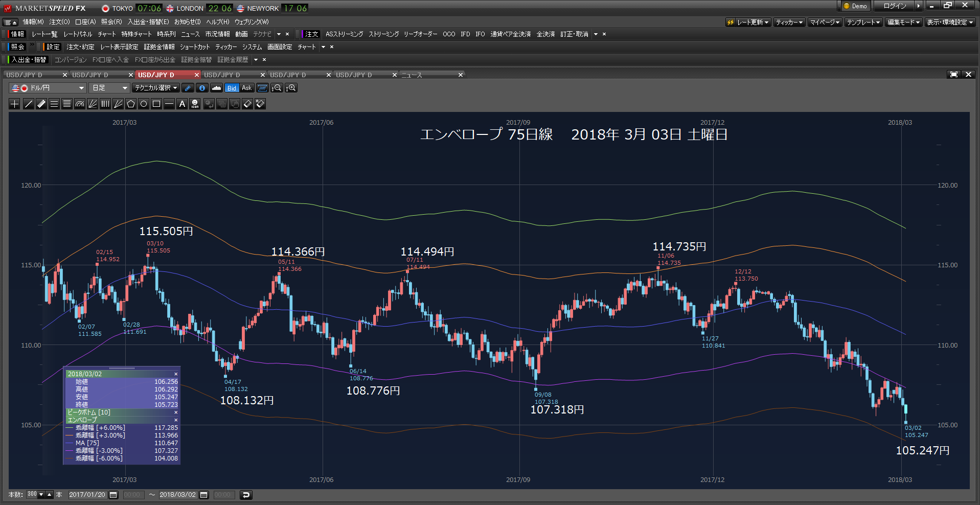Increase the bar count with up arrow
The image size is (980, 505).
[50, 495]
